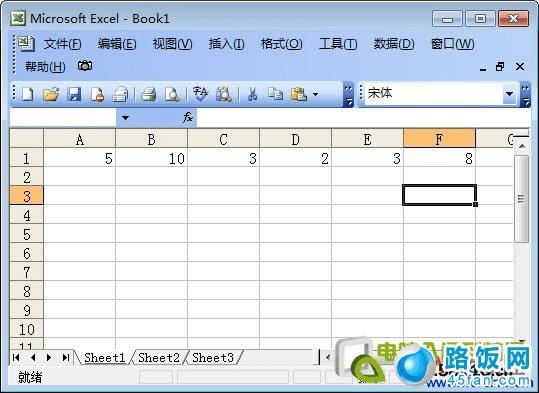The height and width of the screenshot is (393, 539).
Task: Click the fx insert function button
Action: pyautogui.click(x=188, y=118)
